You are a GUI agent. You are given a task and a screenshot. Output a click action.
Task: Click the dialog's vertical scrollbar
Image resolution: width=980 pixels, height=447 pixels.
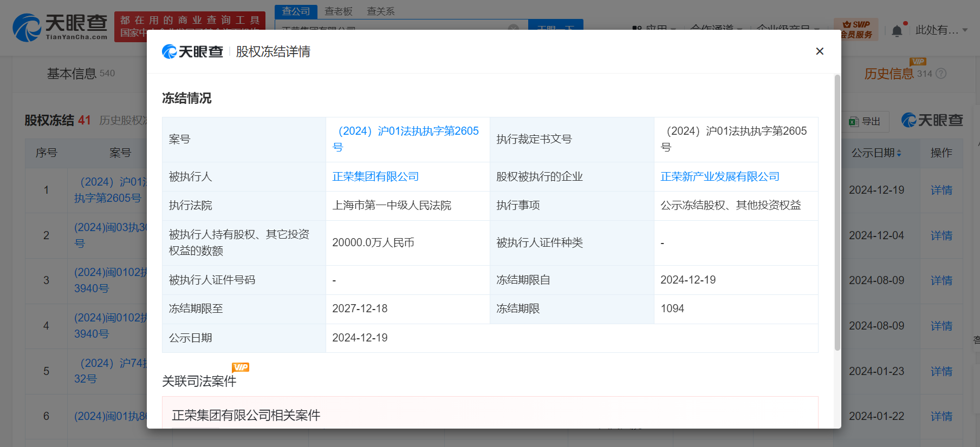pos(837,213)
